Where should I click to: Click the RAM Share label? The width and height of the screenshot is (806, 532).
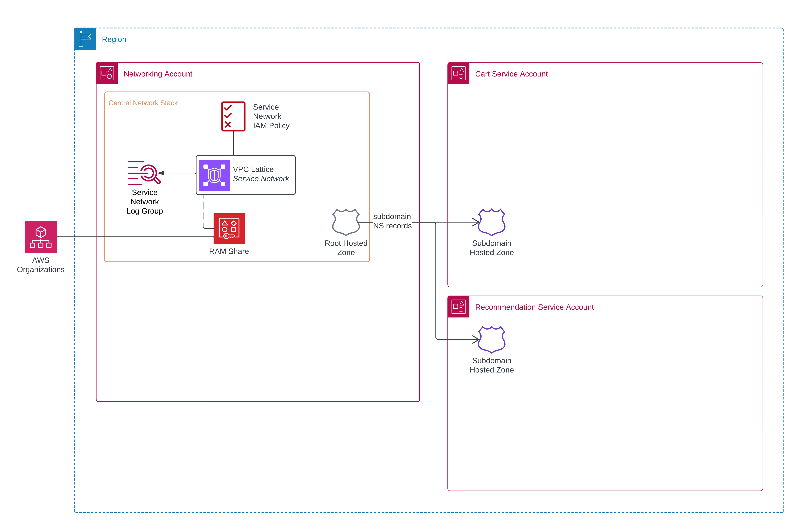click(x=229, y=251)
